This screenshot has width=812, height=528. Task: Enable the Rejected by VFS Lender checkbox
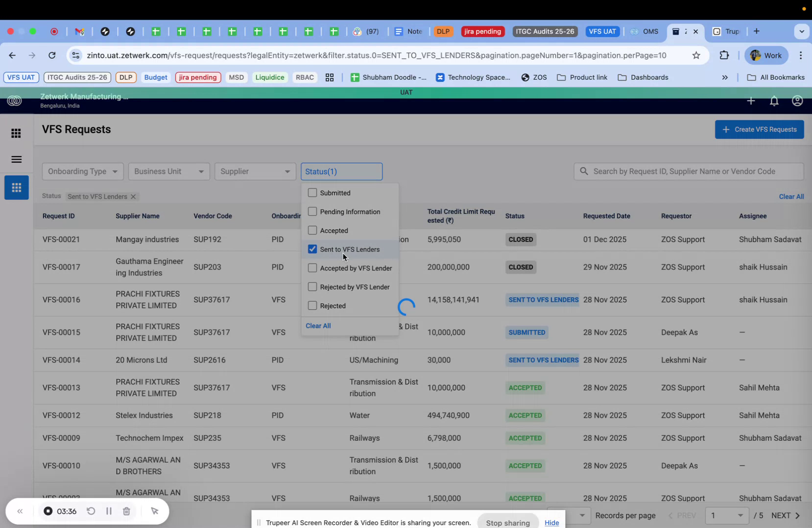point(312,287)
